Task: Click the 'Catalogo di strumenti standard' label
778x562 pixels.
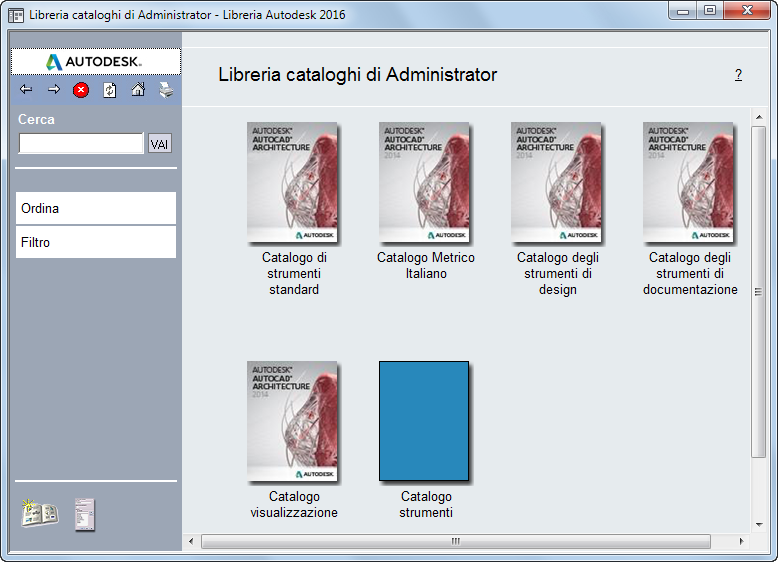Action: (294, 273)
